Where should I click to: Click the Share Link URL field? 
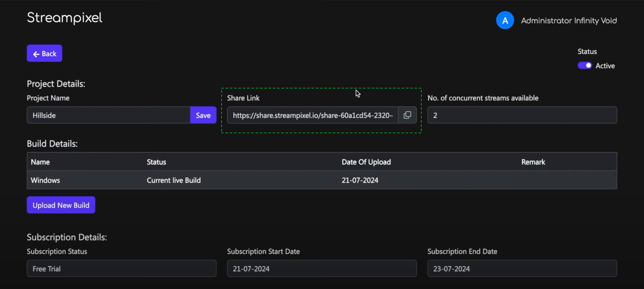point(312,115)
